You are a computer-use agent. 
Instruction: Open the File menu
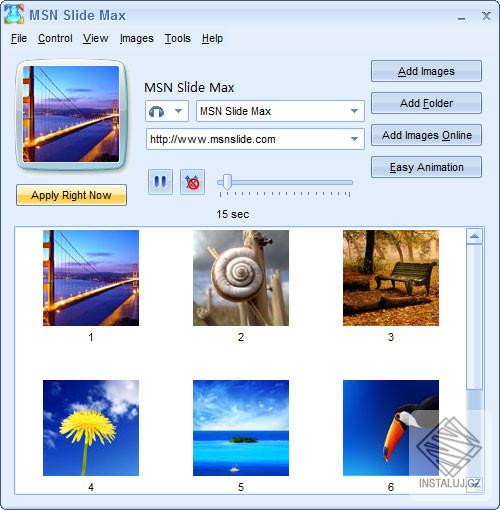click(x=19, y=38)
